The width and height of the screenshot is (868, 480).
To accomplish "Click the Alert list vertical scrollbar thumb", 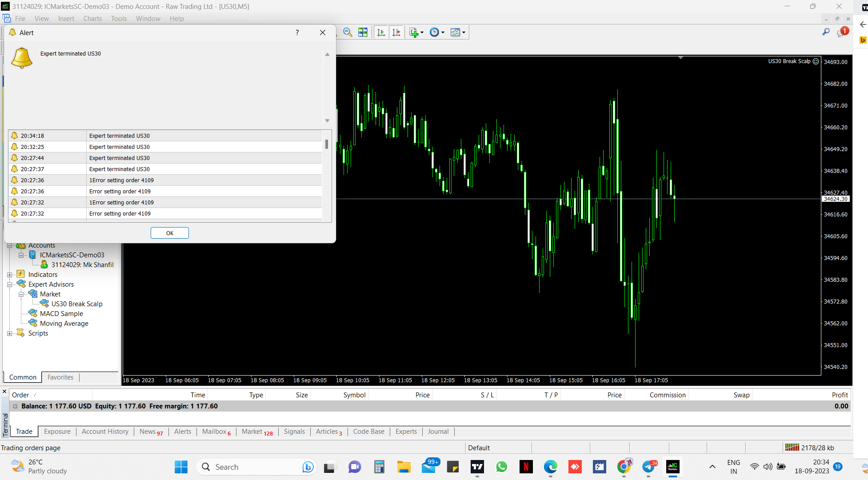I will point(327,144).
